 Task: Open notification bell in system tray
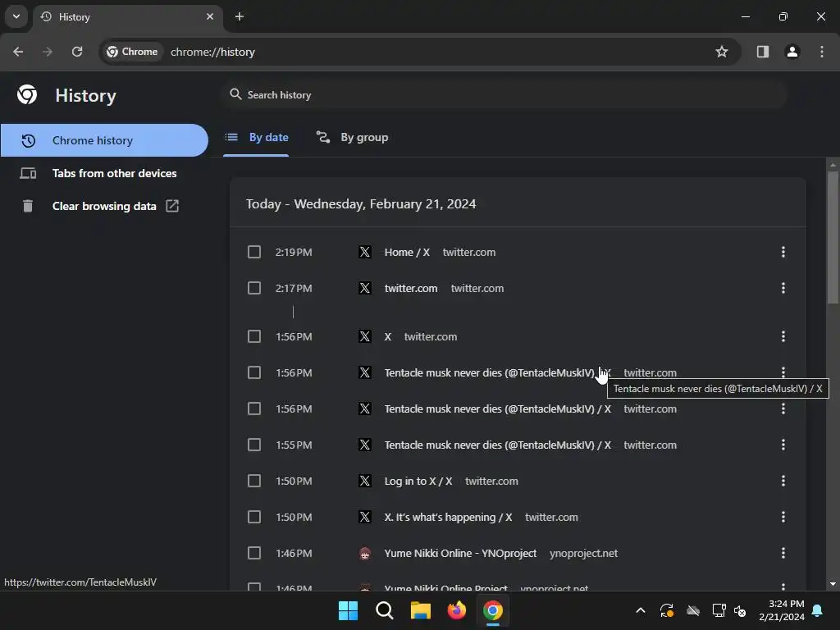click(x=818, y=610)
